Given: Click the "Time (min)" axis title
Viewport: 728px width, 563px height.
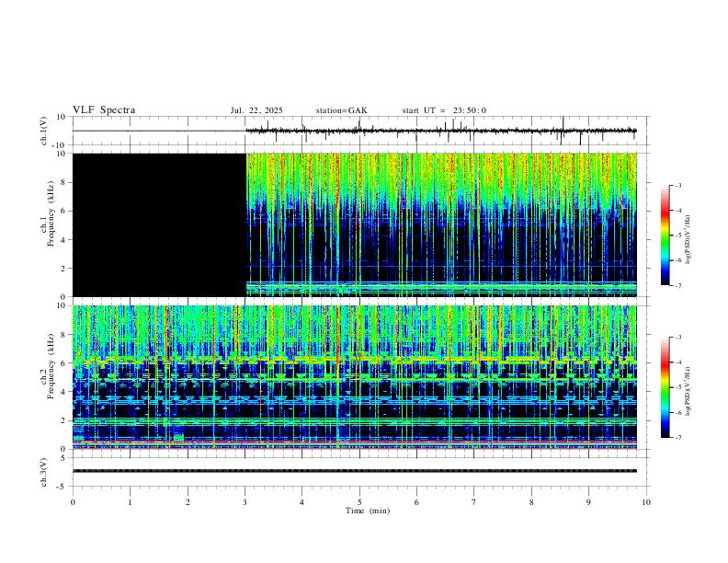Looking at the screenshot, I should 368,511.
